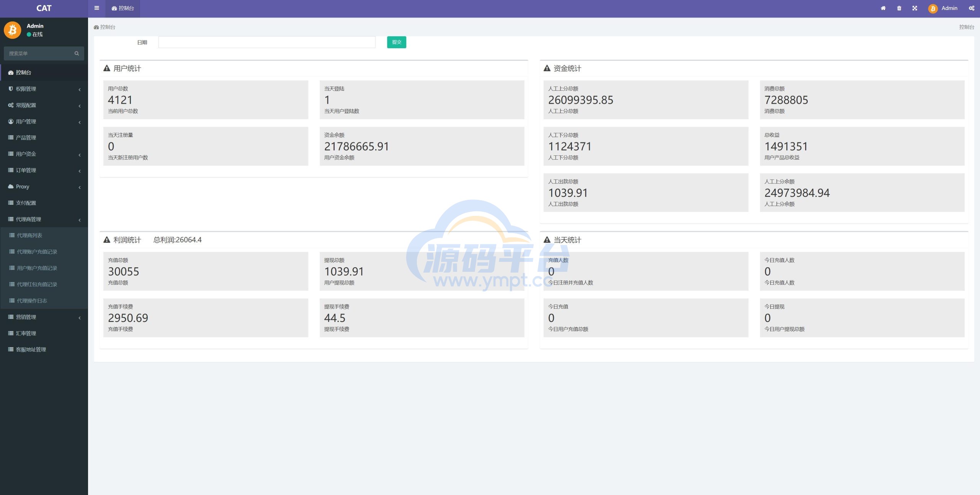Click the 总收益 value 1491351

click(x=786, y=147)
